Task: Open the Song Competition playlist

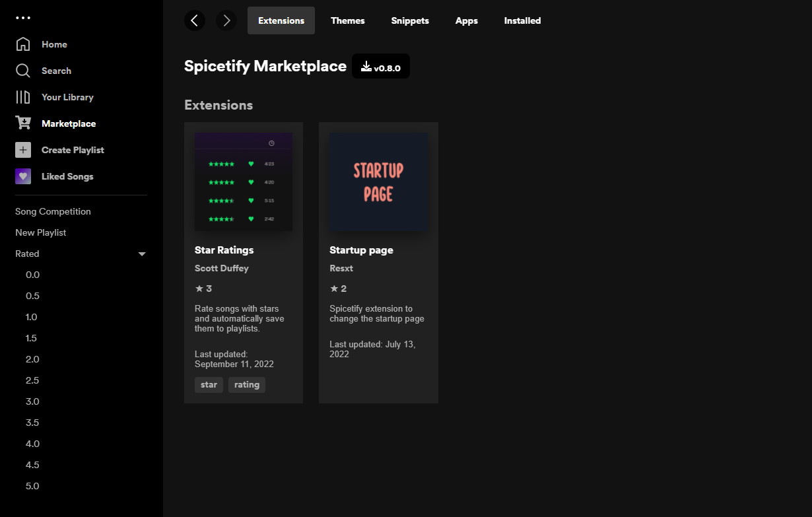Action: pyautogui.click(x=53, y=211)
